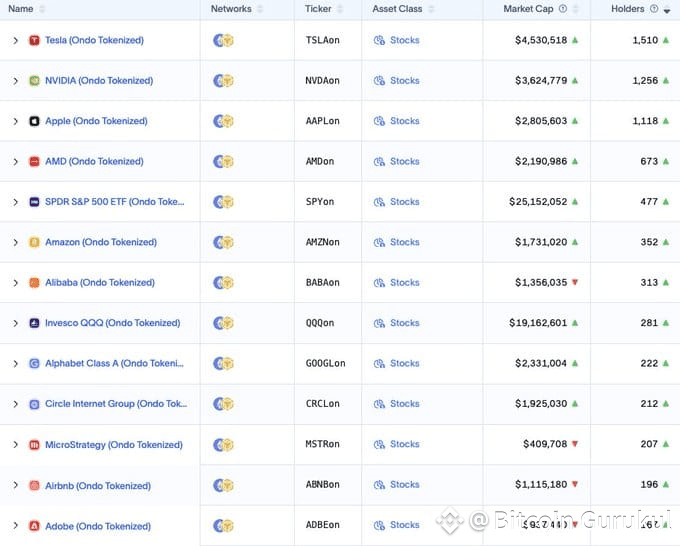This screenshot has width=680, height=546.
Task: Click the MicroStrategy logo icon
Action: click(35, 445)
